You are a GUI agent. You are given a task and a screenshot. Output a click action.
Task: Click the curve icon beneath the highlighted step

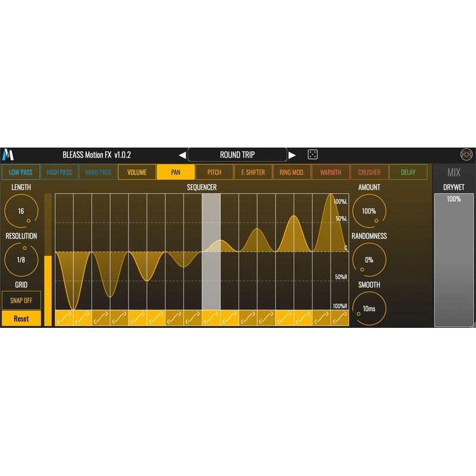(x=209, y=319)
